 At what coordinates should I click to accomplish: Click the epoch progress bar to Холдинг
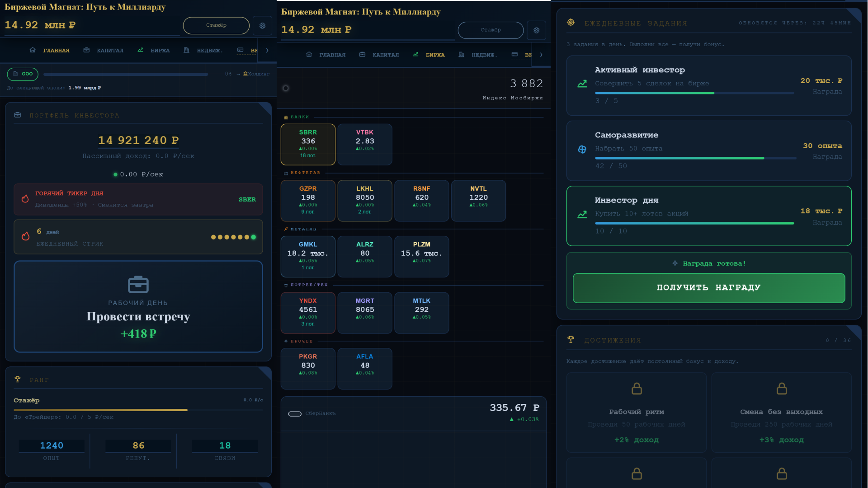(126, 74)
